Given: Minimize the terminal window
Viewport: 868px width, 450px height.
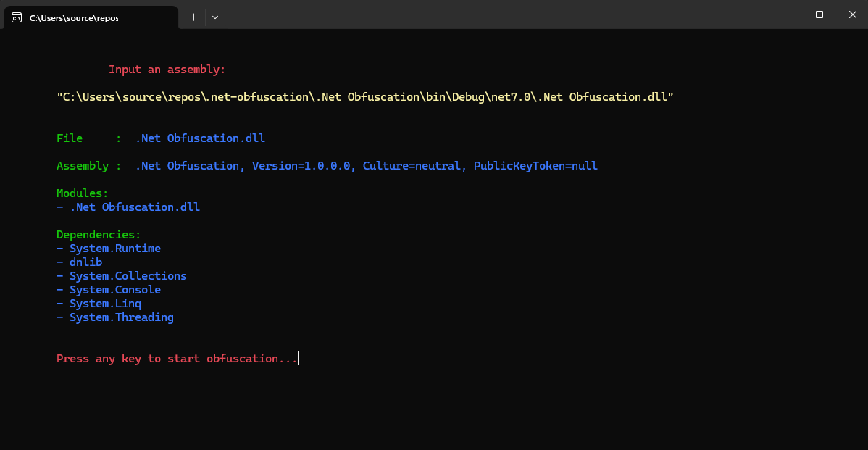Looking at the screenshot, I should (x=786, y=14).
